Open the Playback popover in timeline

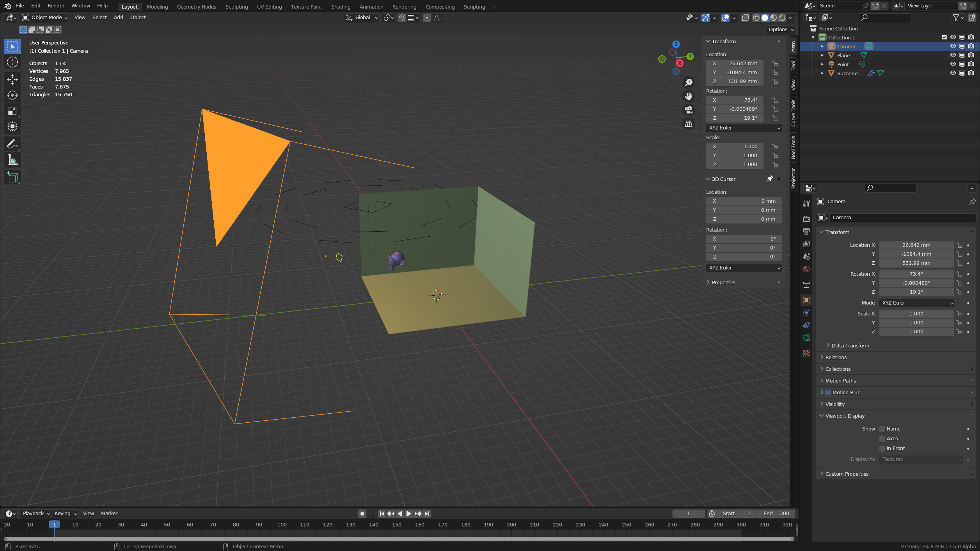36,514
